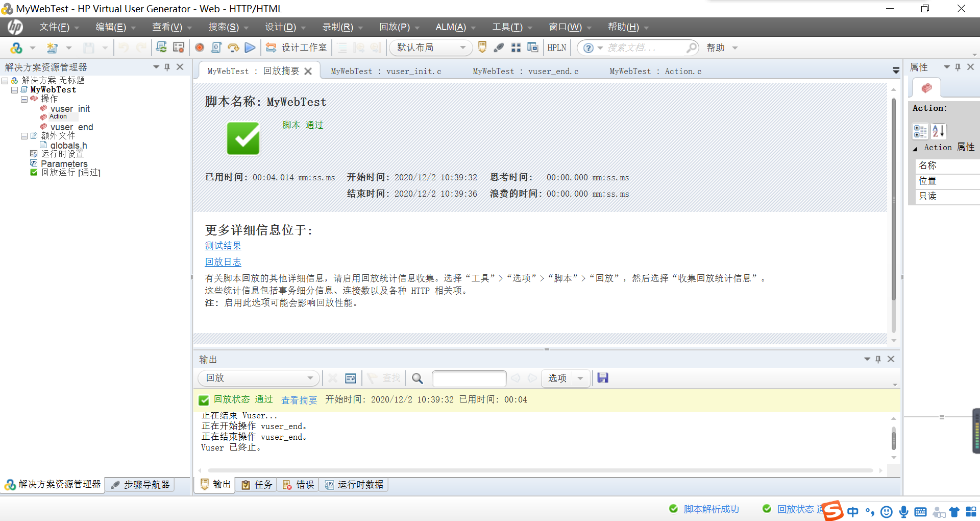
Task: Click the blue Replay play button
Action: (x=250, y=48)
